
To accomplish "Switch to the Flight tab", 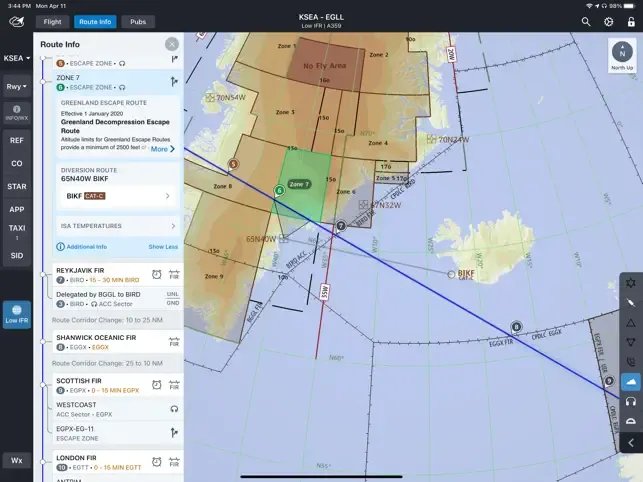I will (52, 22).
